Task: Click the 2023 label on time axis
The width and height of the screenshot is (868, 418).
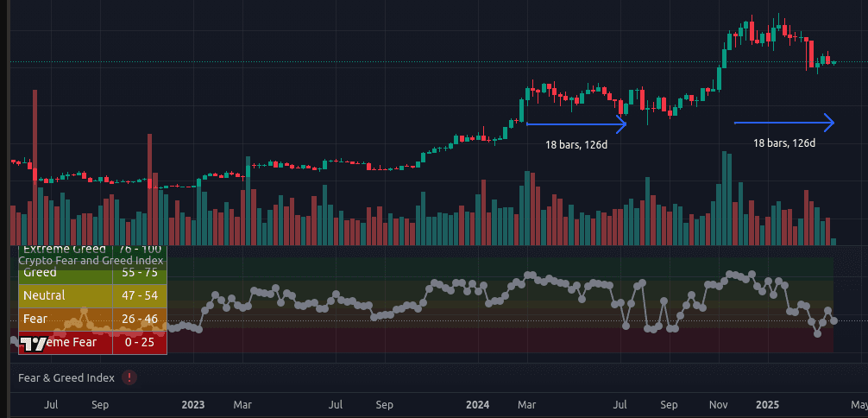Action: coord(192,405)
